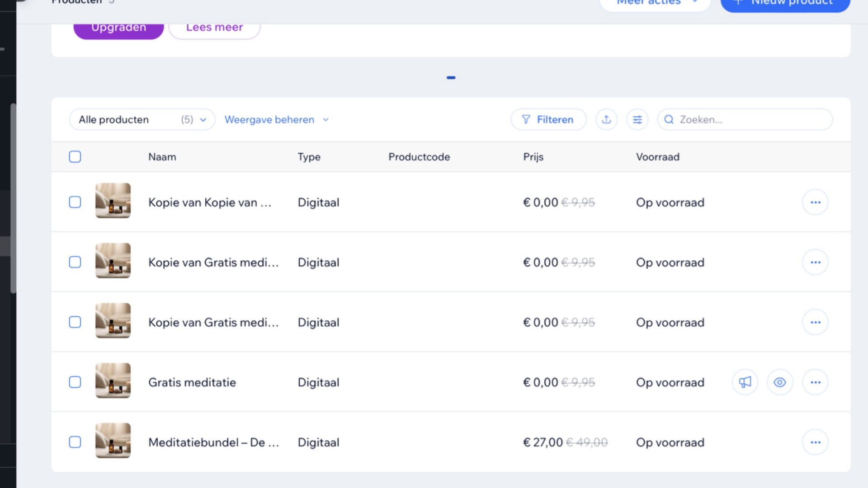Select the checkbox for Meditatiebundel row
Image resolution: width=868 pixels, height=488 pixels.
point(75,442)
